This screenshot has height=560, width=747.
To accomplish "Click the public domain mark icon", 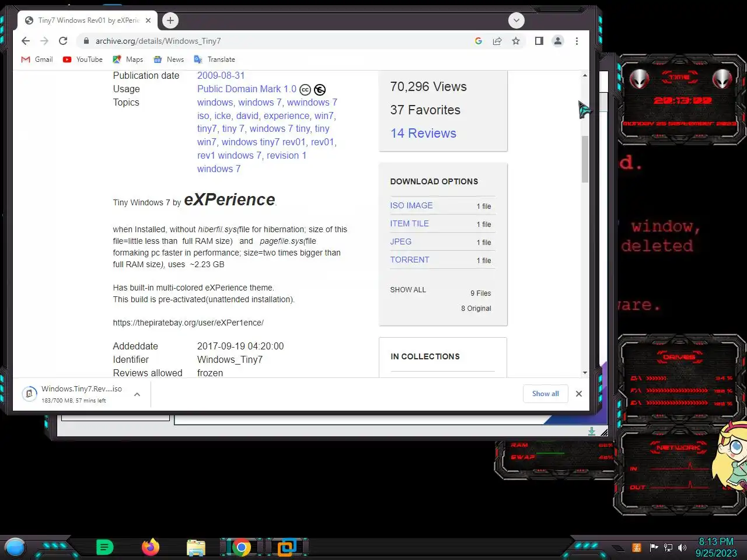I will (320, 90).
